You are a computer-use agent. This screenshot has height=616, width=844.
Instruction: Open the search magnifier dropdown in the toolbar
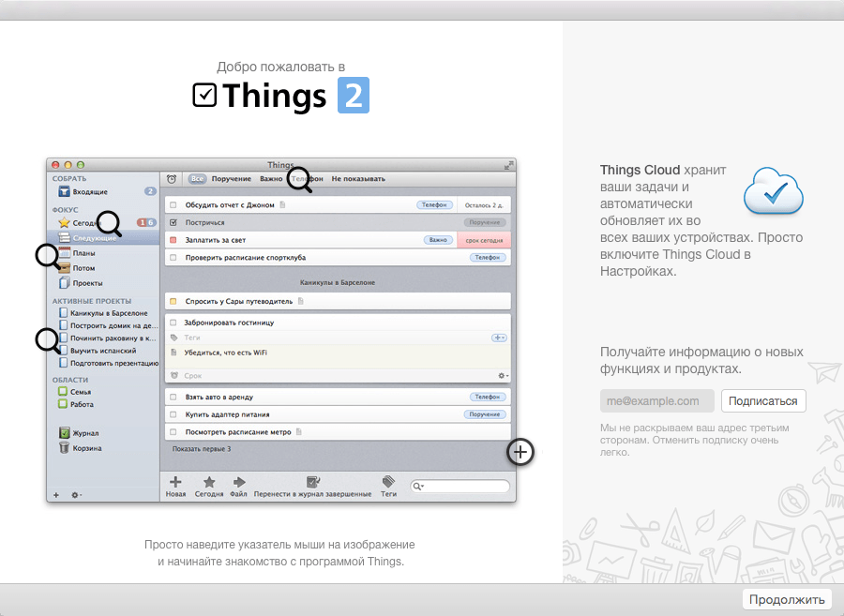418,487
